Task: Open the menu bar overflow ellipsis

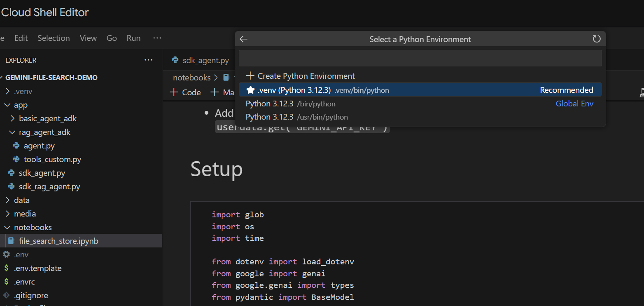Action: click(x=157, y=38)
